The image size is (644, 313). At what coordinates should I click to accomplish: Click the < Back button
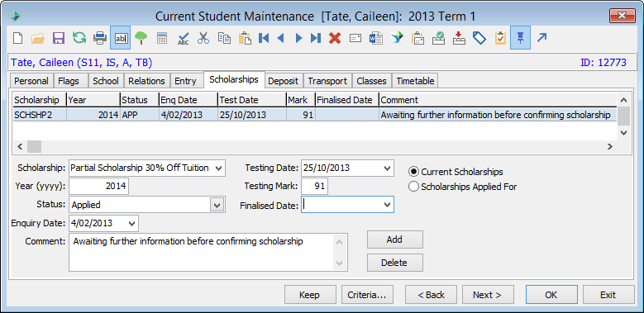point(432,295)
